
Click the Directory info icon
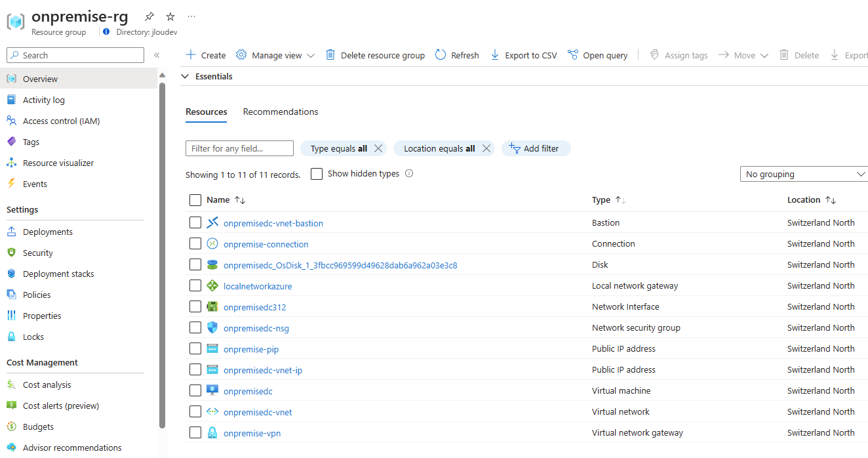click(x=106, y=31)
